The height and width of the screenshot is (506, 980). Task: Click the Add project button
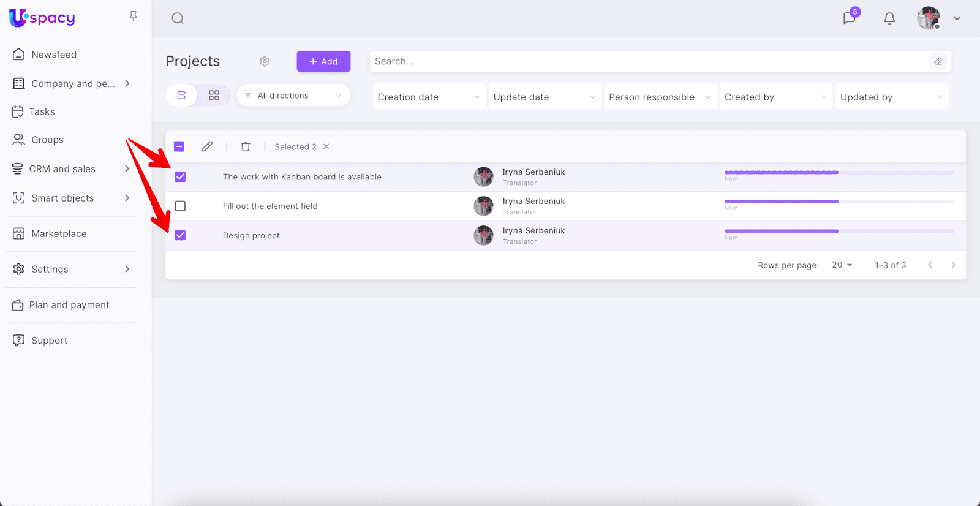tap(323, 61)
